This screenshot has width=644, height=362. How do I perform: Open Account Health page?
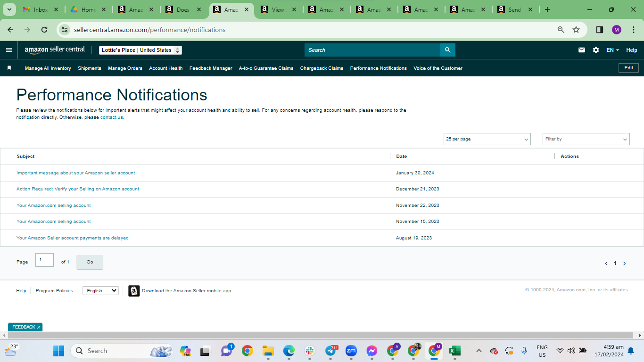click(166, 68)
